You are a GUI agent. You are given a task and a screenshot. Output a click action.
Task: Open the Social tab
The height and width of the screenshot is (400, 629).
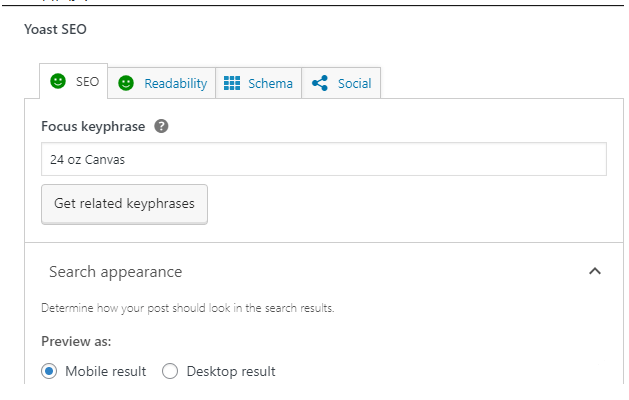coord(354,83)
